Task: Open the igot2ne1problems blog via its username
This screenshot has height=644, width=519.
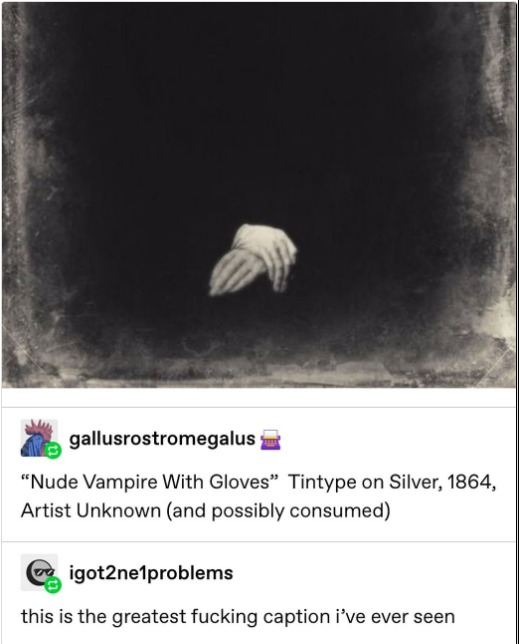Action: (x=151, y=573)
